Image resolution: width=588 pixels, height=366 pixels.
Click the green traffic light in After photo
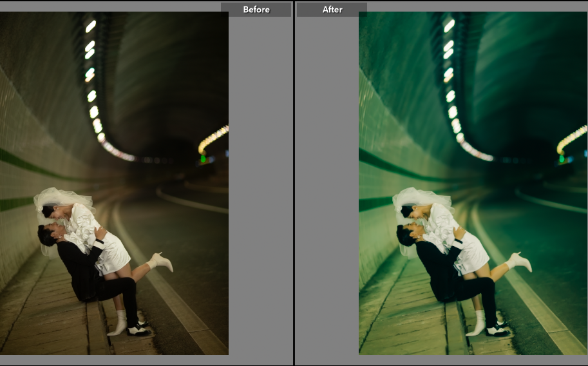(x=562, y=158)
